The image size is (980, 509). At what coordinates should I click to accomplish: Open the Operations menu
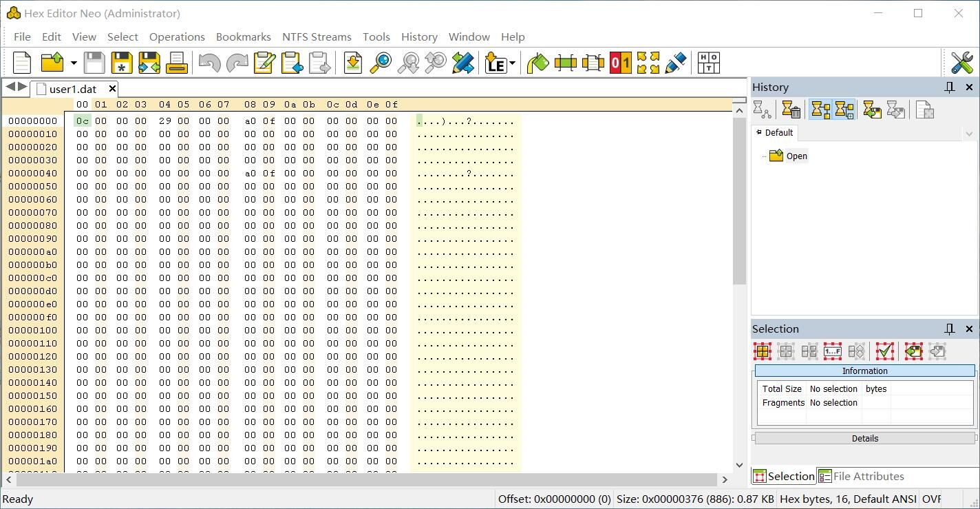[x=177, y=37]
